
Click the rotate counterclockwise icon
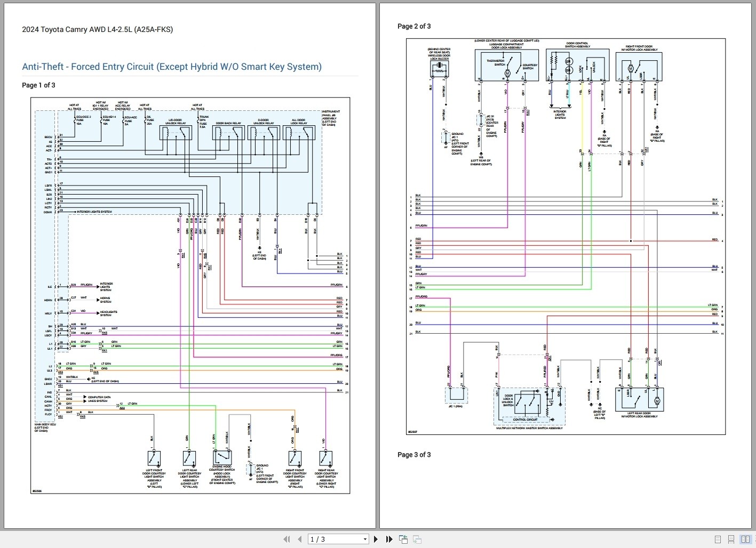403,539
